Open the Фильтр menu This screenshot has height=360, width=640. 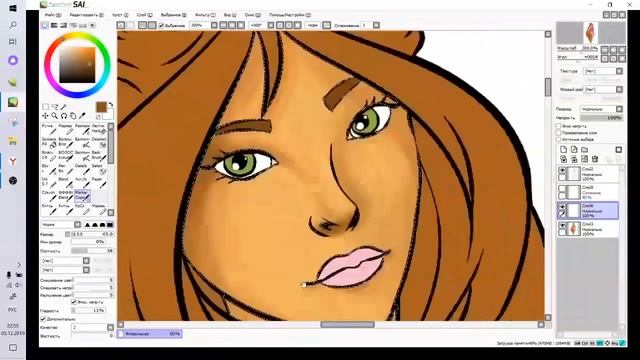click(x=205, y=15)
